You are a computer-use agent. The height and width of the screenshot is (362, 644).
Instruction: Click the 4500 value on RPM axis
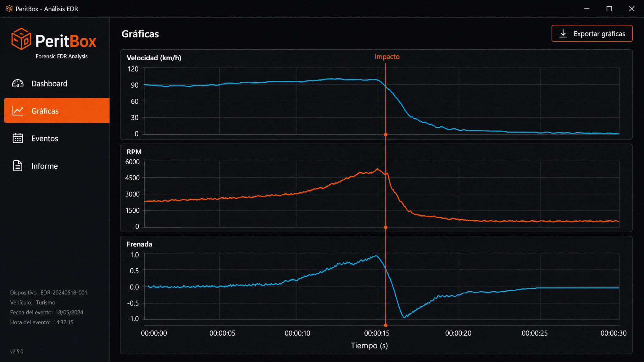(132, 178)
